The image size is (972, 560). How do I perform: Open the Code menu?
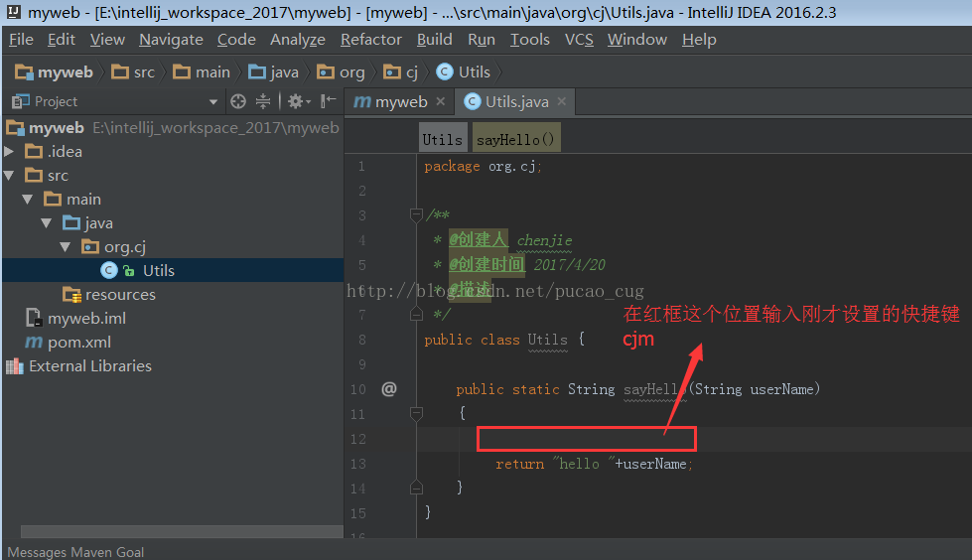(x=236, y=40)
